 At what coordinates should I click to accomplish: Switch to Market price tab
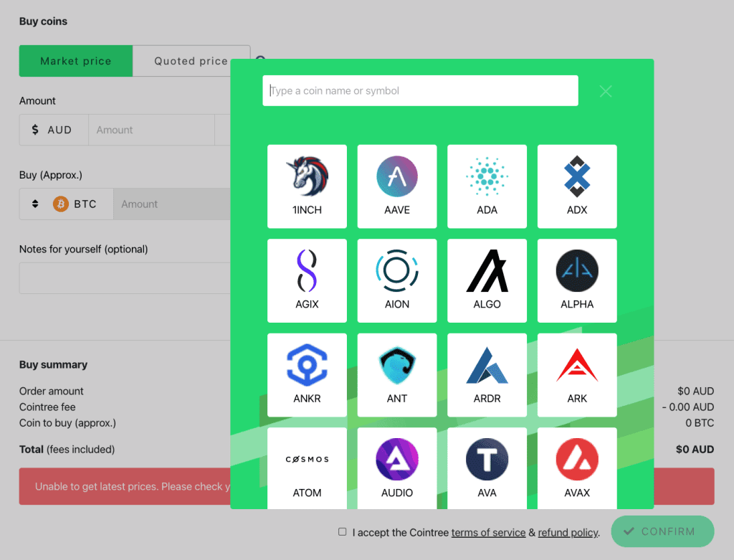click(x=76, y=61)
